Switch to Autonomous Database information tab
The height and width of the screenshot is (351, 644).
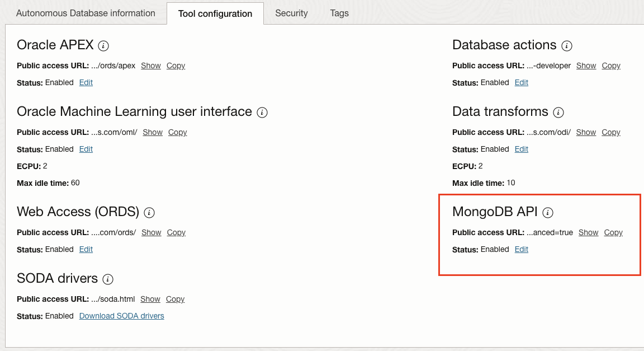(86, 13)
